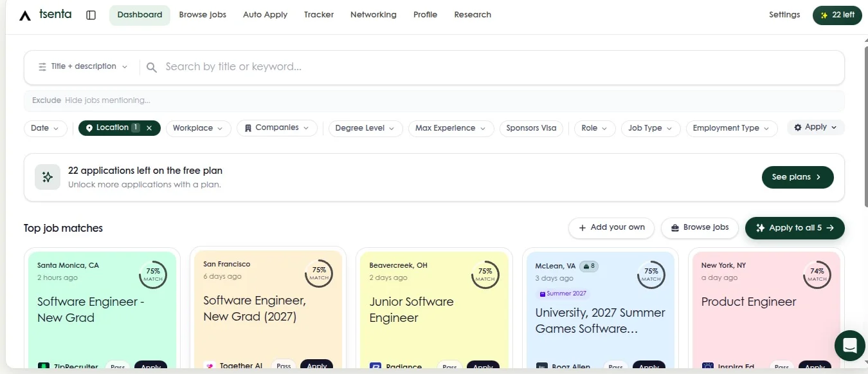The width and height of the screenshot is (868, 374).
Task: Click the See plans button
Action: [798, 177]
